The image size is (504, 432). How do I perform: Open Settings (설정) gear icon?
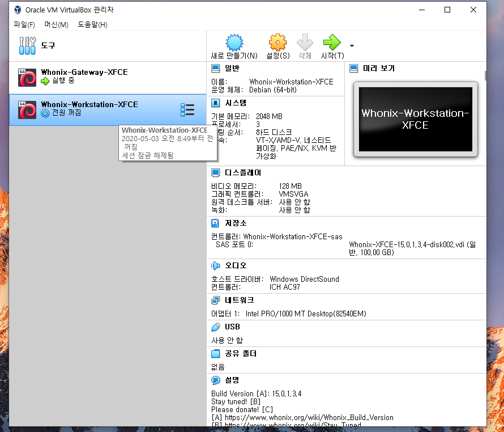277,43
